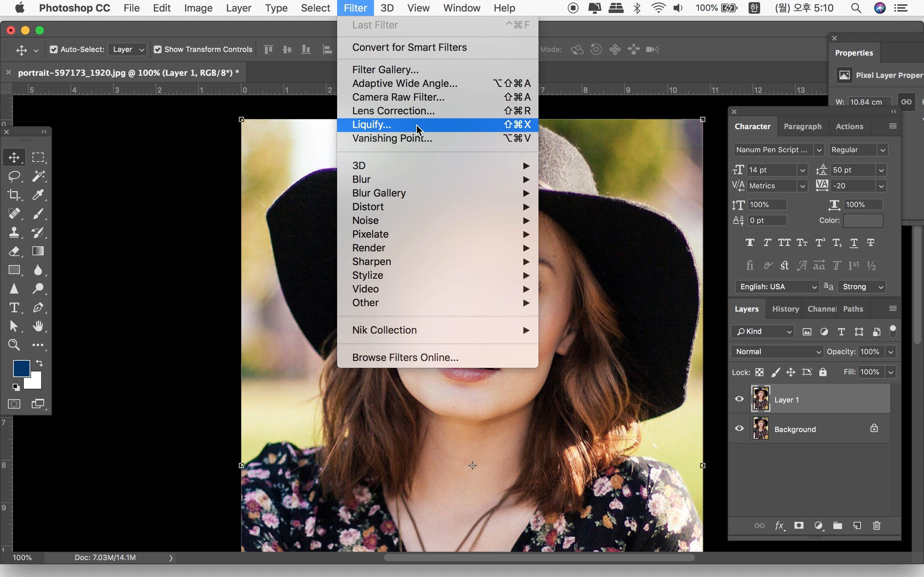Click the Layer 1 thumbnail
The image size is (924, 577).
760,399
